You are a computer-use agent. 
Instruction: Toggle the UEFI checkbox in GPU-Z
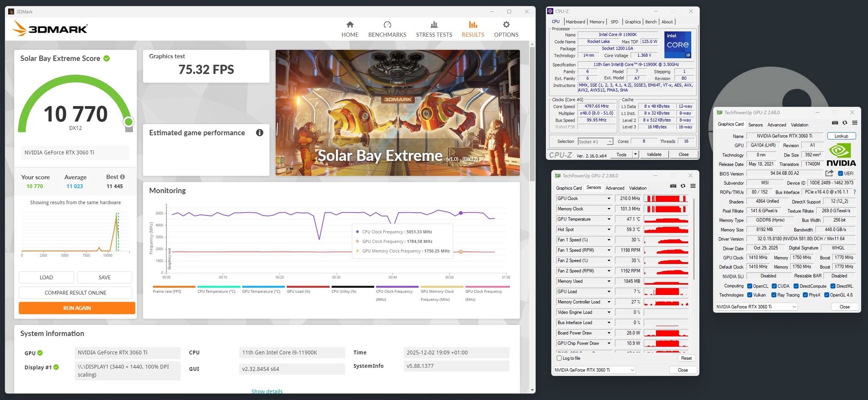[840, 173]
